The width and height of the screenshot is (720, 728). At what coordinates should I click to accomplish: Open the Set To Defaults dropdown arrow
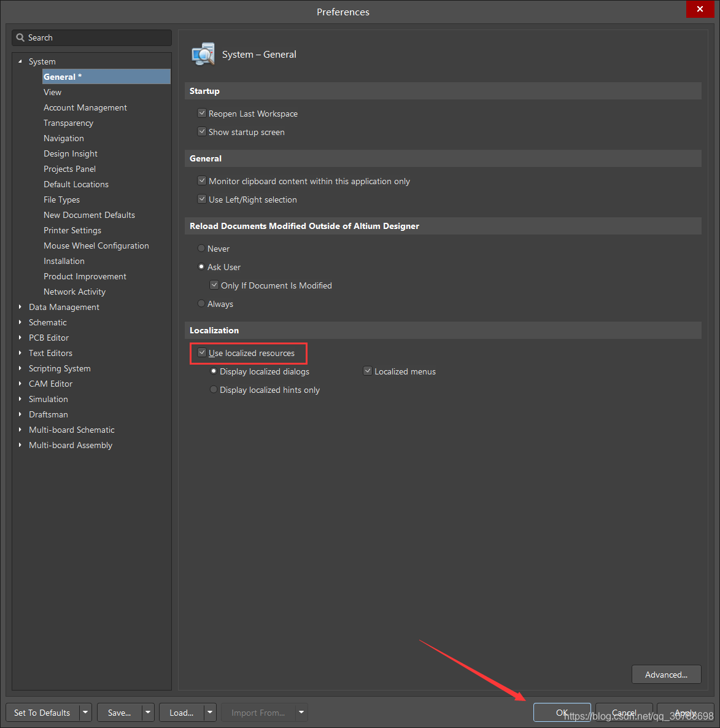[85, 713]
